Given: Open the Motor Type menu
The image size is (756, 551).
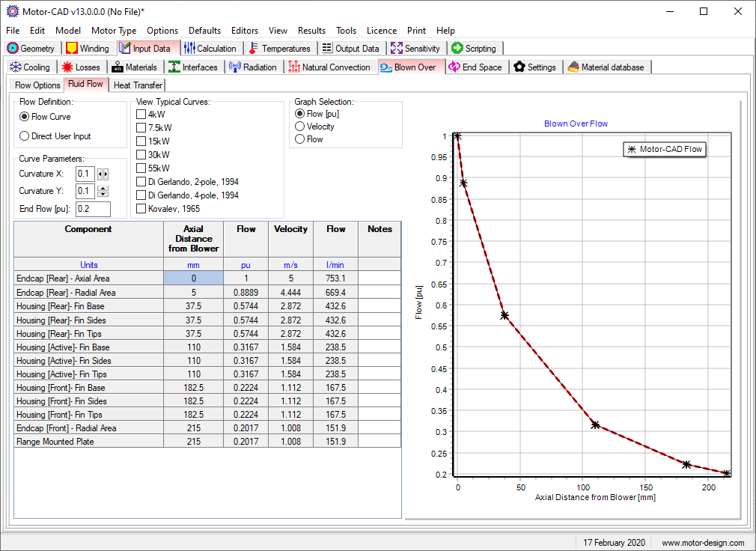Looking at the screenshot, I should click(114, 31).
